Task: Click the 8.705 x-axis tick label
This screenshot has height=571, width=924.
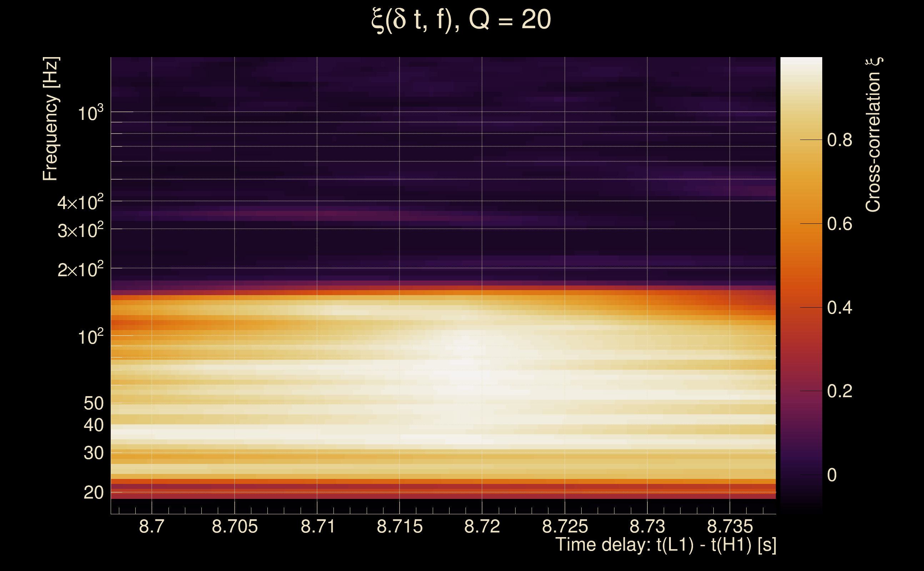Action: [x=235, y=526]
